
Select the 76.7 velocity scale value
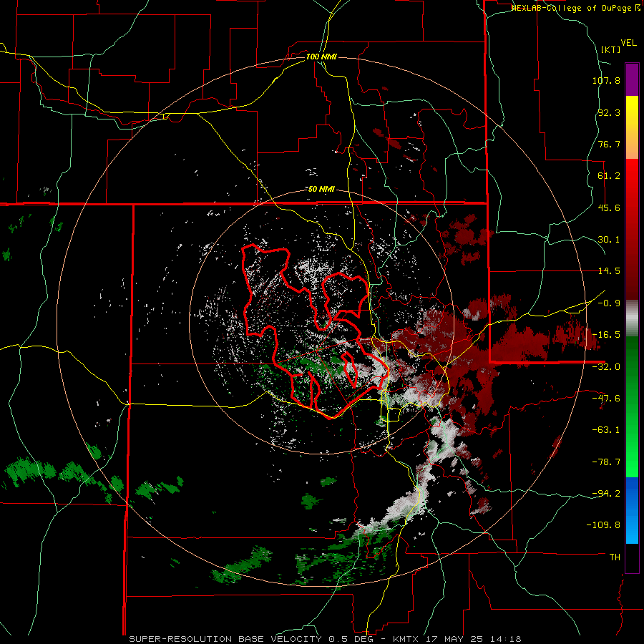click(609, 144)
